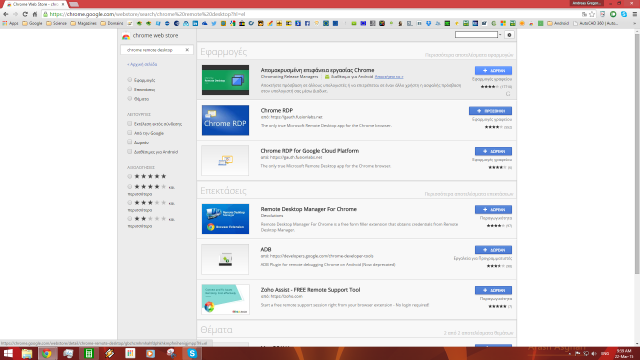
Task: Click the LinkedIn bookmark icon
Action: (x=195, y=23)
